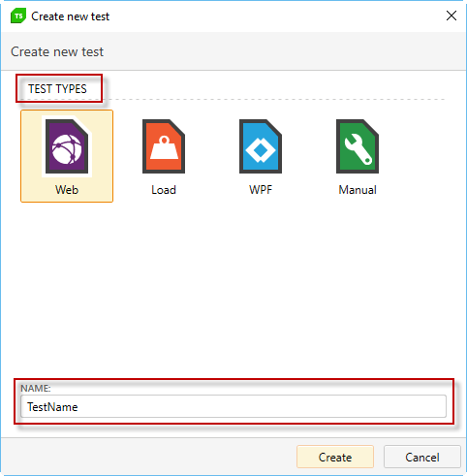Screen dimensions: 467x476
Task: Click the dashed separator line beside TEST TYPES
Action: pos(274,99)
